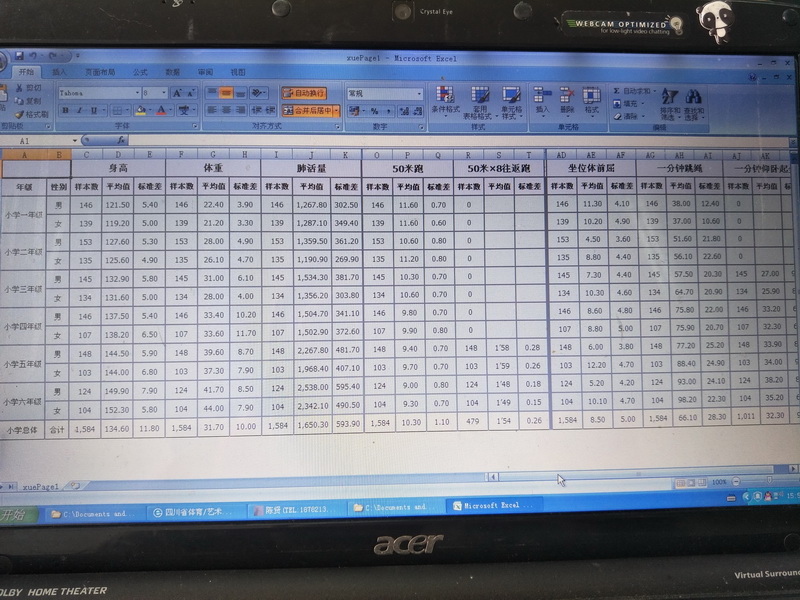Viewport: 800px width, 600px height.
Task: Click the fill color paint bucket swatch
Action: pyautogui.click(x=141, y=111)
